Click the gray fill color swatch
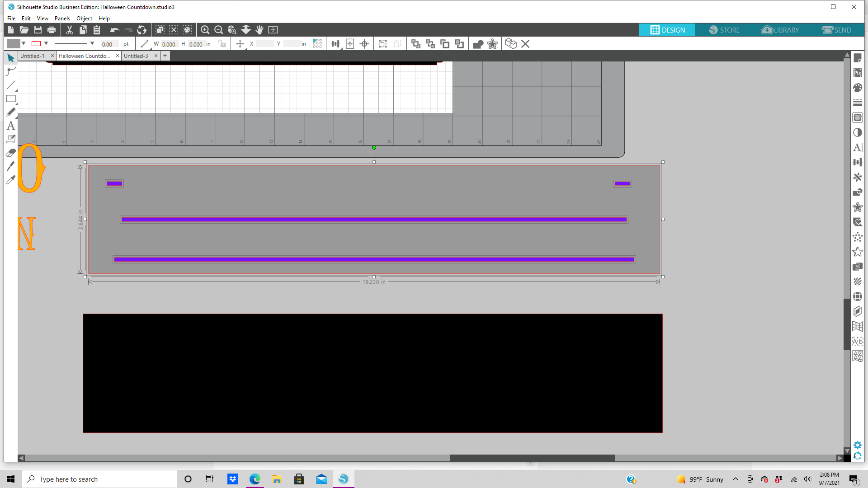The height and width of the screenshot is (488, 868). coord(14,44)
